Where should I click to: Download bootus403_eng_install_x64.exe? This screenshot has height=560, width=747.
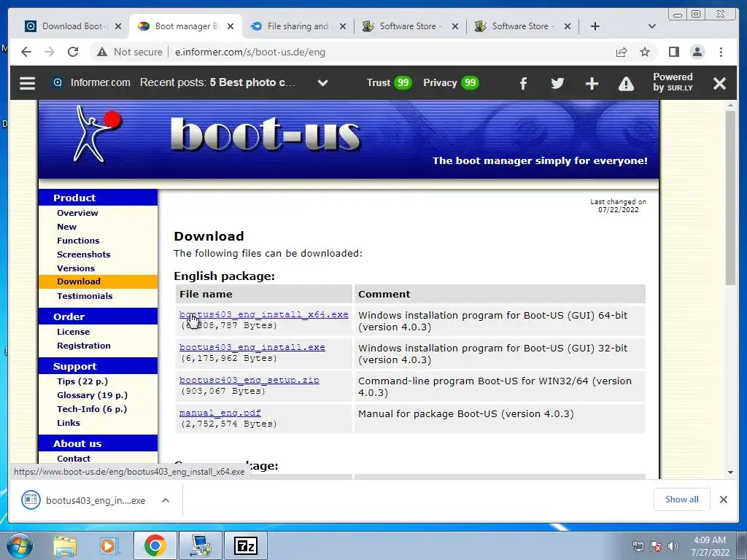tap(263, 314)
